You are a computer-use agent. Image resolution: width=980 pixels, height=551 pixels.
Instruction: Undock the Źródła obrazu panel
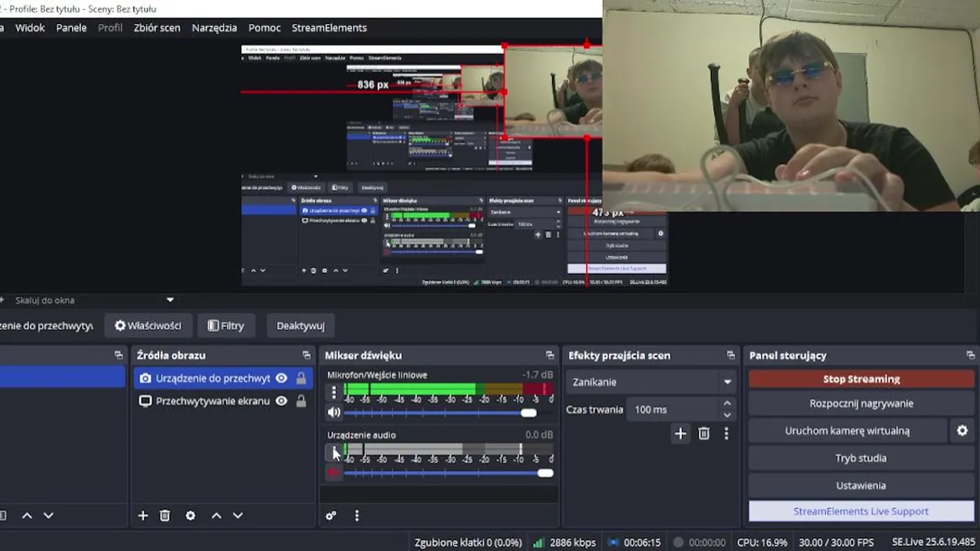point(306,355)
